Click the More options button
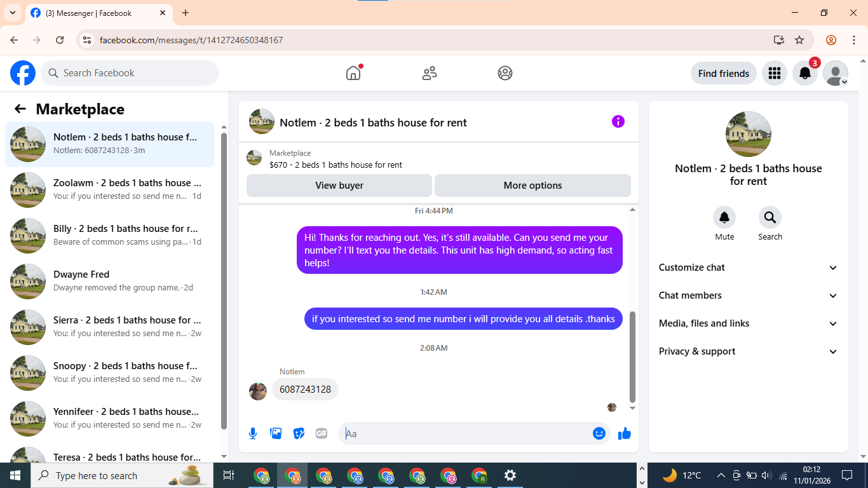This screenshot has width=868, height=488. [x=532, y=186]
